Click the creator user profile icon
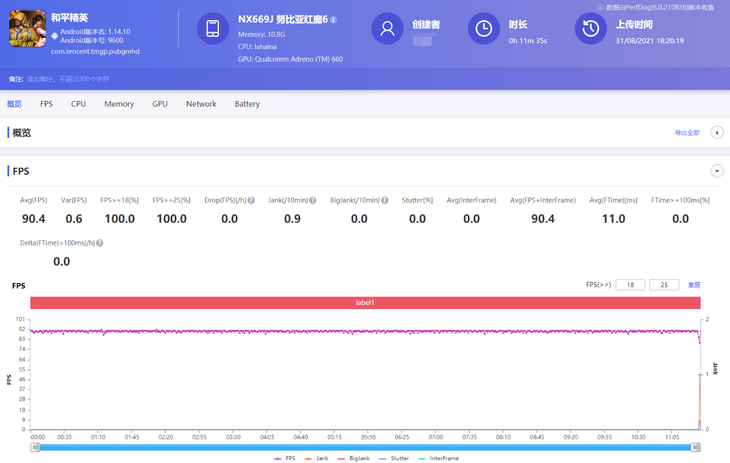730x463 pixels. [387, 28]
